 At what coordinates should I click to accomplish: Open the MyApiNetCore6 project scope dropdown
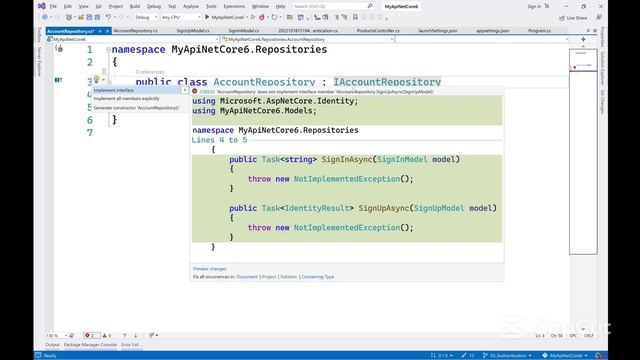point(133,39)
